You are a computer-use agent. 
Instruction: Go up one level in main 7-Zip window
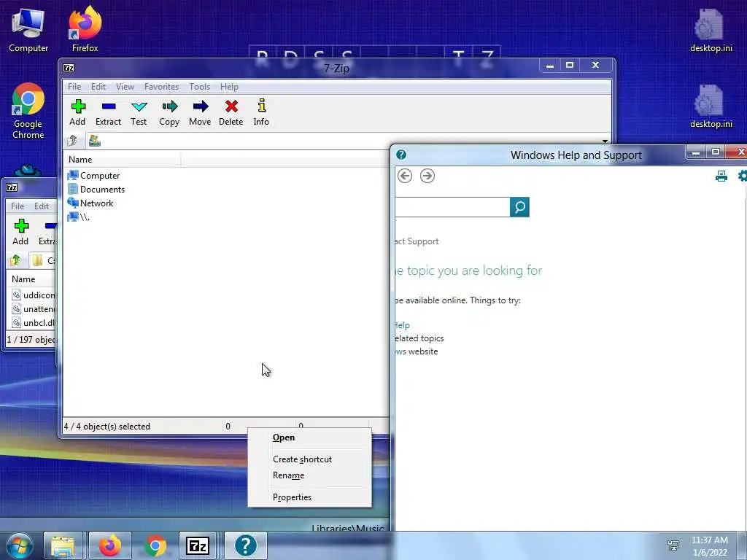[x=72, y=141]
